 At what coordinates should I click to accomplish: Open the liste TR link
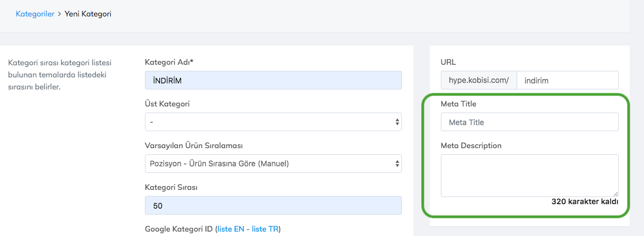pos(265,229)
